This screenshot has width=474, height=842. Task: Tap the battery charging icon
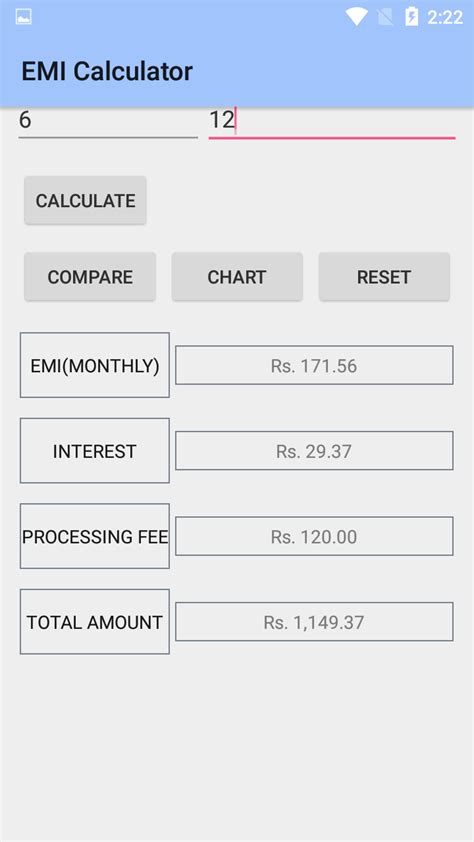tap(411, 17)
